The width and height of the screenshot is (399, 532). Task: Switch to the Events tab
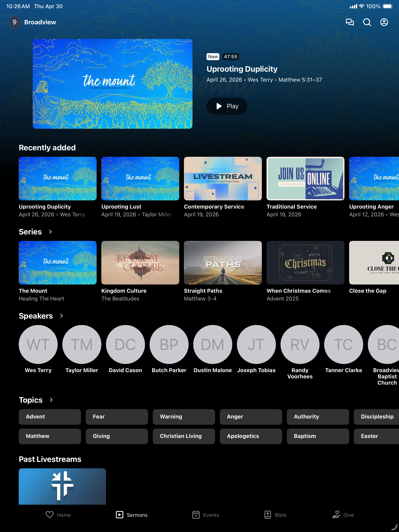(206, 515)
